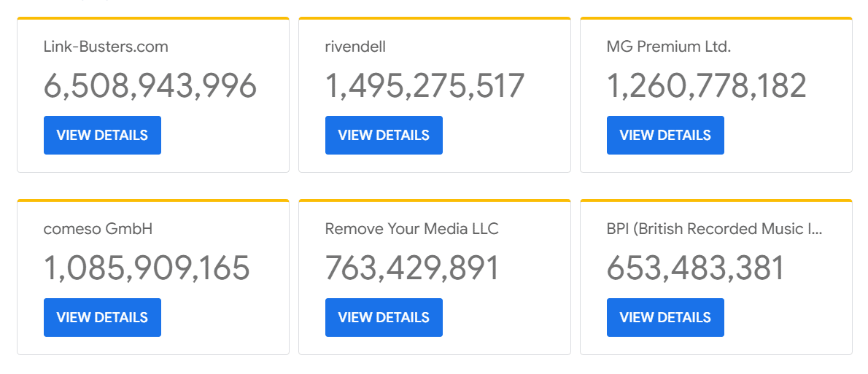
Task: Click View Details under MG Premium Ltd.
Action: [665, 135]
